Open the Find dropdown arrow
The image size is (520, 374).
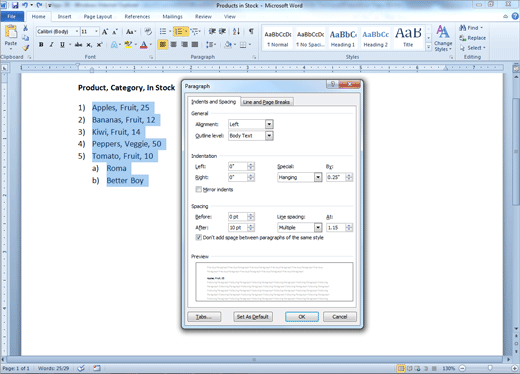pos(481,28)
